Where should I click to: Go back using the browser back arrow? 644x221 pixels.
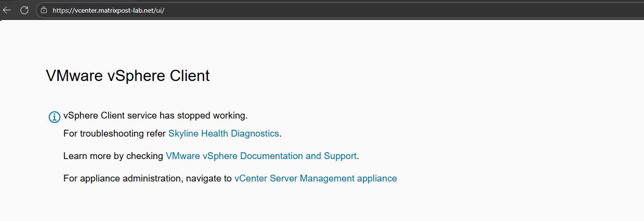7,10
